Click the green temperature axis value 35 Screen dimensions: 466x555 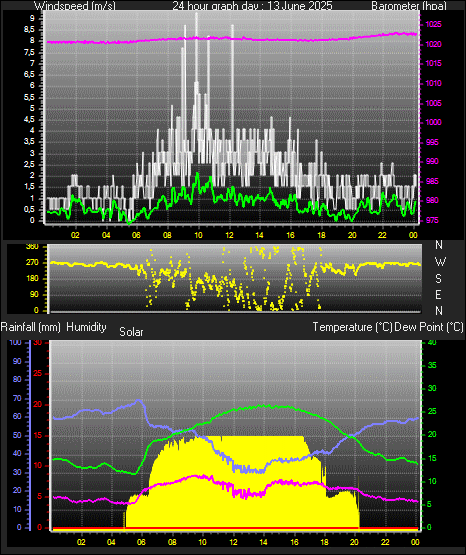point(432,365)
